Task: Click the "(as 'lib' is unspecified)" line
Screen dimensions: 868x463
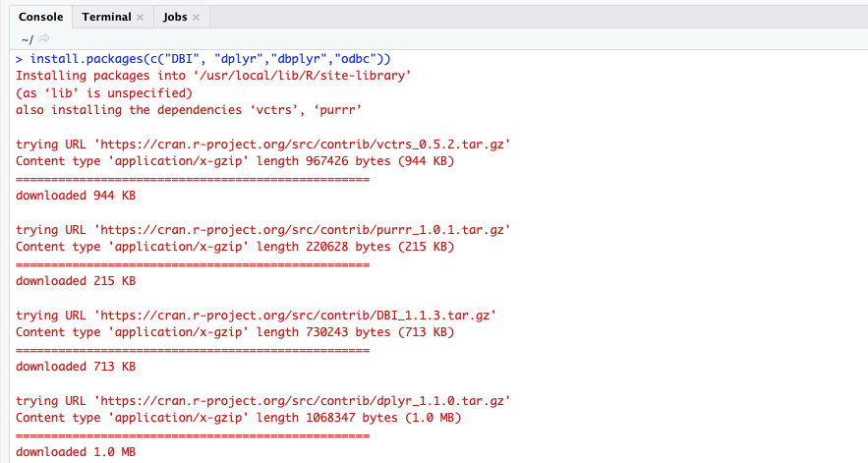Action: click(104, 93)
